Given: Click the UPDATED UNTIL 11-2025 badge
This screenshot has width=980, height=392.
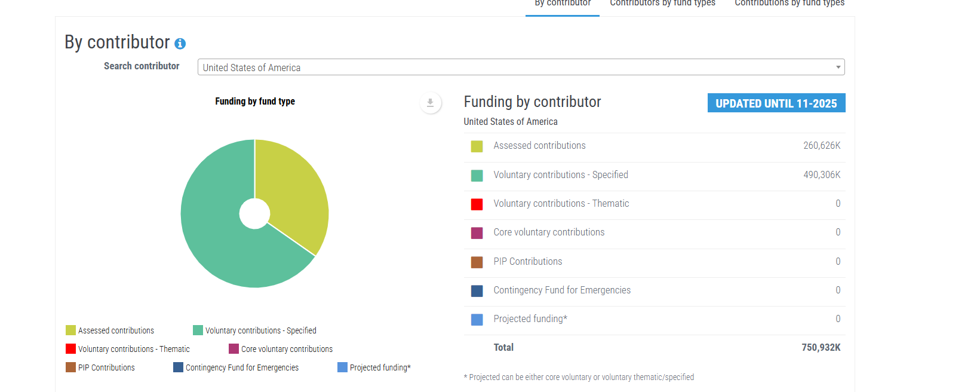Looking at the screenshot, I should pyautogui.click(x=776, y=103).
